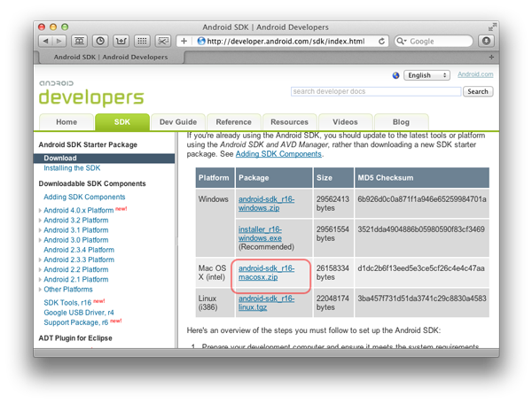Go to the Reference tab

pyautogui.click(x=234, y=122)
